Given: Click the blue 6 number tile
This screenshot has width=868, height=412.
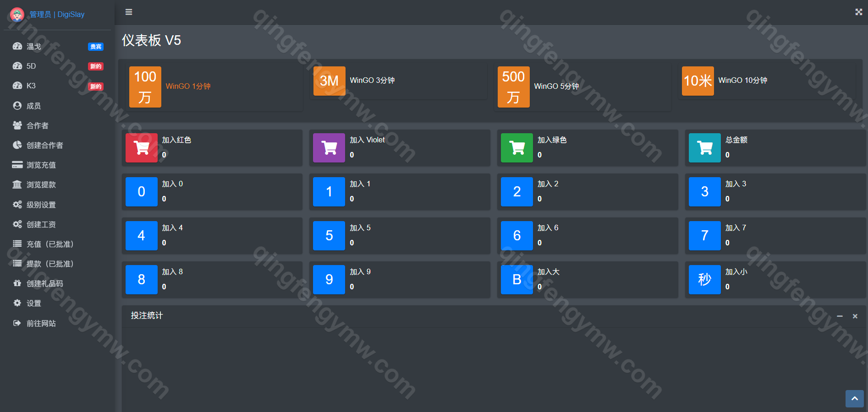Looking at the screenshot, I should [517, 236].
